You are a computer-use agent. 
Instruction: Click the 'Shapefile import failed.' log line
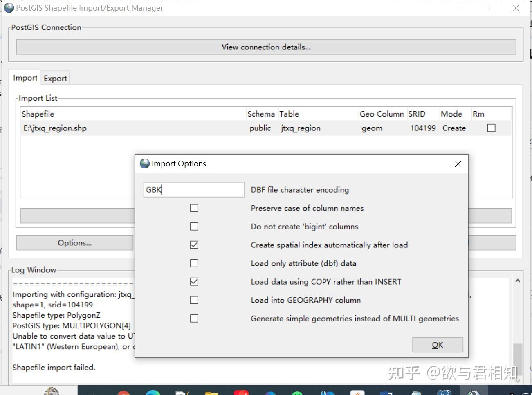coord(54,367)
